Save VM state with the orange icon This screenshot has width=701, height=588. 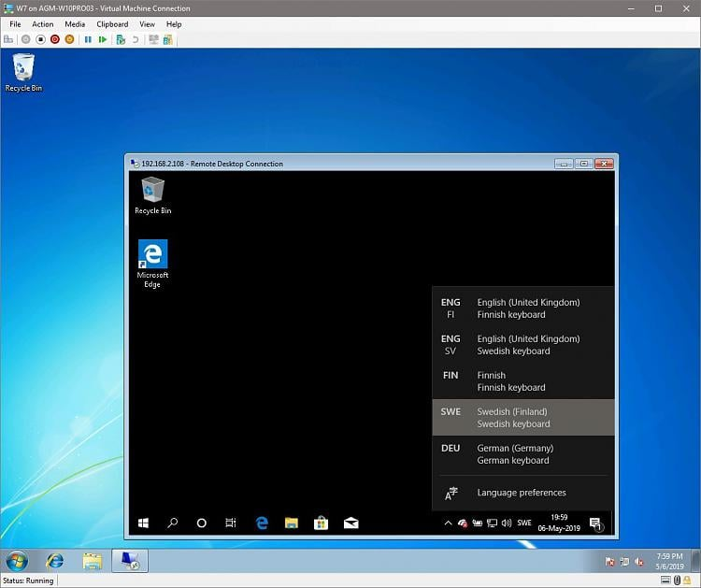pyautogui.click(x=69, y=40)
